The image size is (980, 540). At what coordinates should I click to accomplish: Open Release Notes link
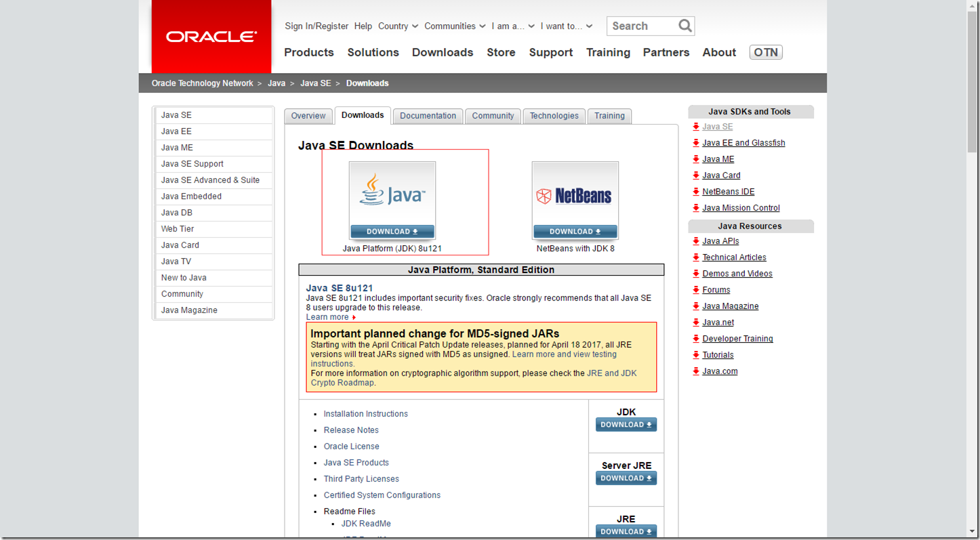pos(351,430)
